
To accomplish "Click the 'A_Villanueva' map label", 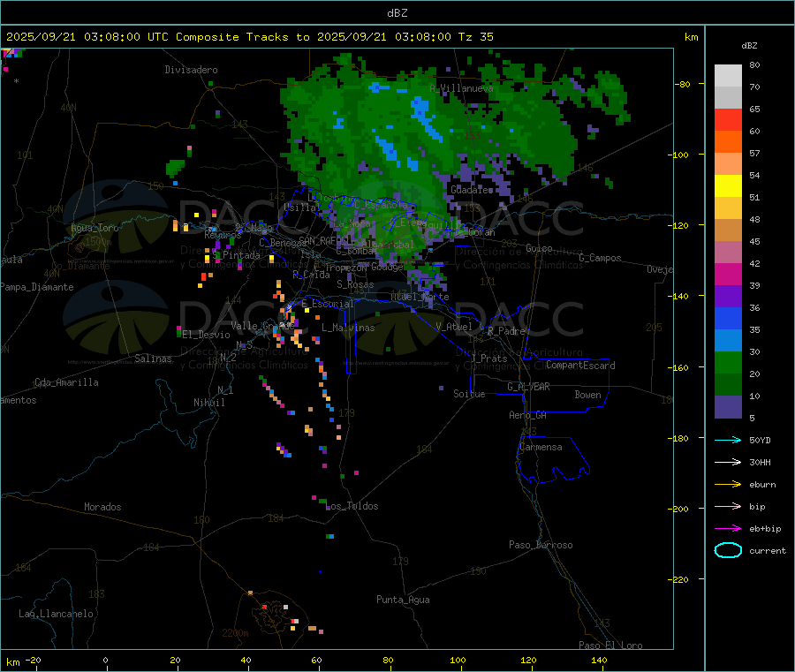I will pos(461,88).
